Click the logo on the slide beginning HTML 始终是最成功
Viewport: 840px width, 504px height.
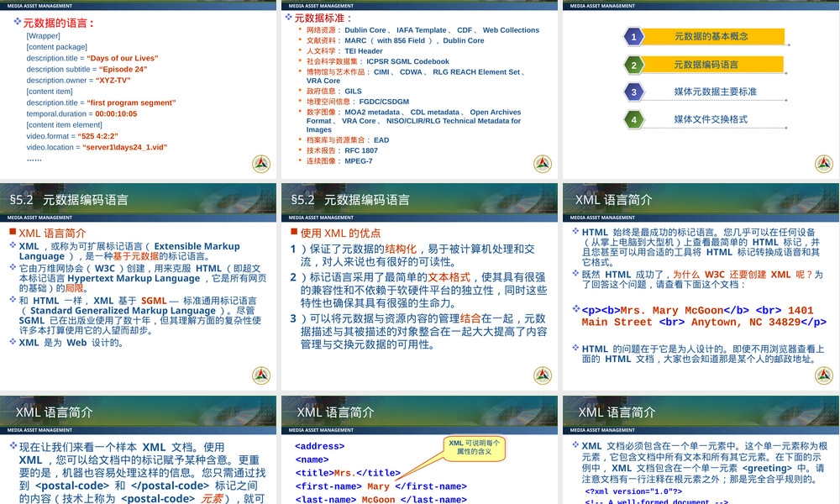tap(824, 375)
